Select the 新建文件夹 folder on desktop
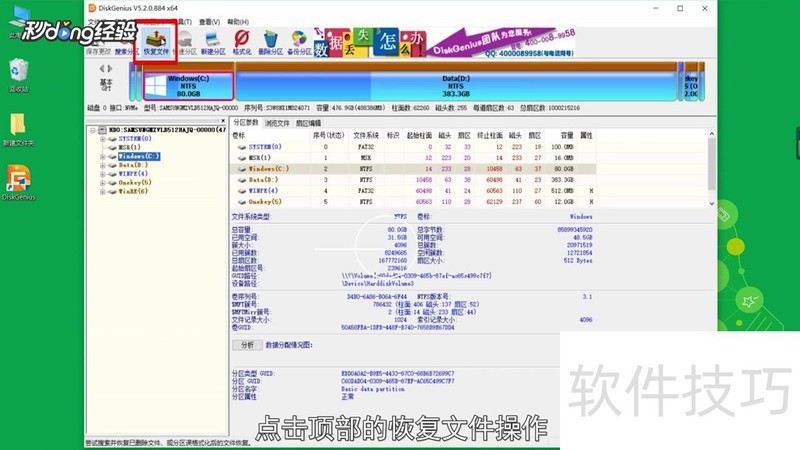Viewport: 800px width, 450px height. pyautogui.click(x=18, y=130)
